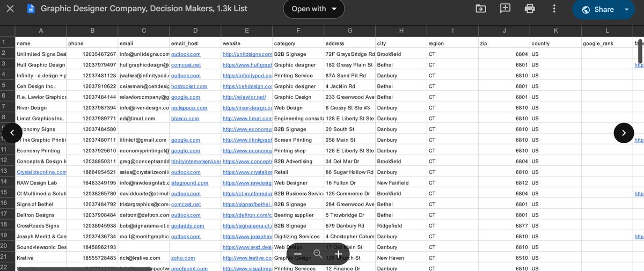Print the document using the printer icon
The image size is (644, 271).
pyautogui.click(x=530, y=9)
